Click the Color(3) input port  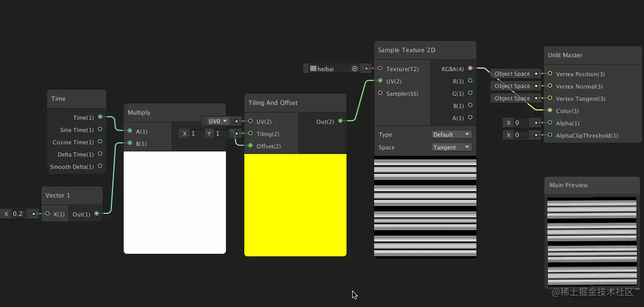point(550,111)
